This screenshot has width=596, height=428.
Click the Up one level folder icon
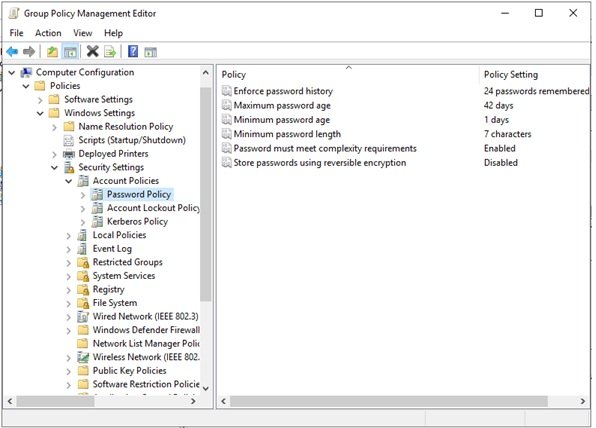click(52, 51)
